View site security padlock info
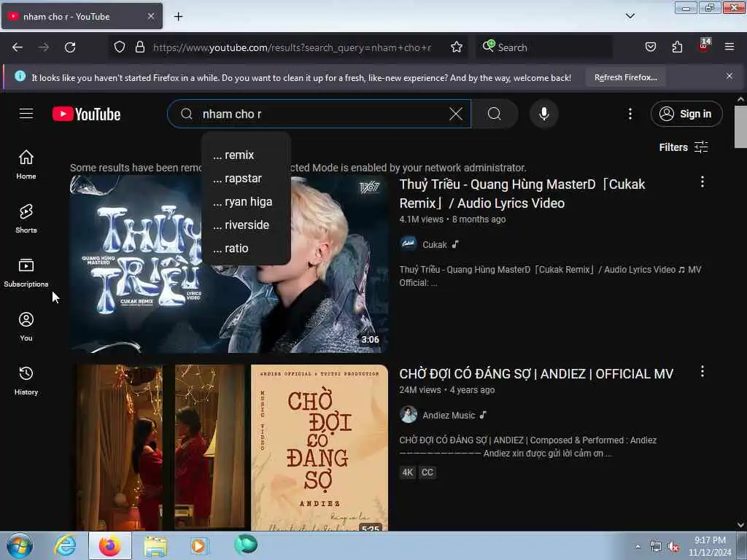The height and width of the screenshot is (560, 747). click(139, 47)
